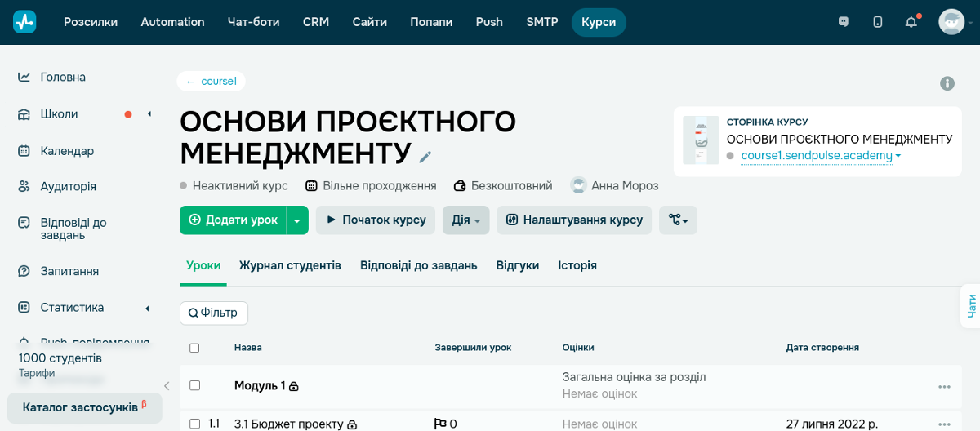Select the 3.1 Бюджет проекту checkbox

pos(194,424)
